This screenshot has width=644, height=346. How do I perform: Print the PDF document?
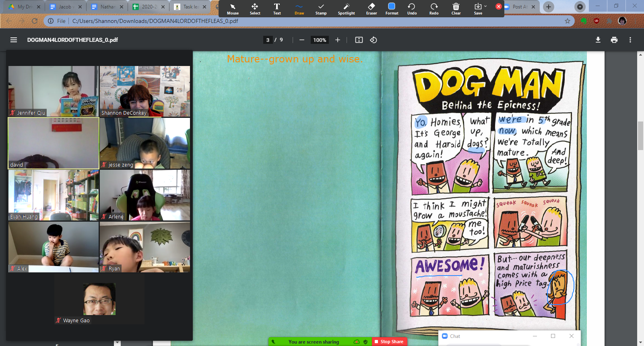[614, 40]
